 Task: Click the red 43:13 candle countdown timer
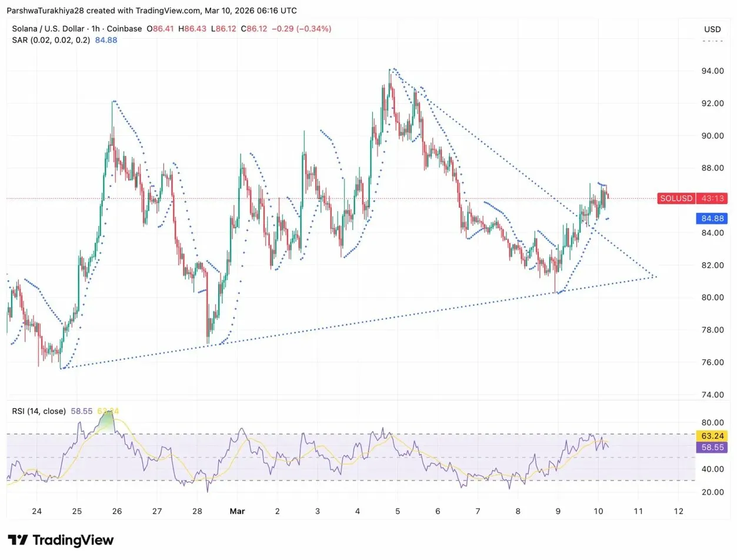(712, 198)
